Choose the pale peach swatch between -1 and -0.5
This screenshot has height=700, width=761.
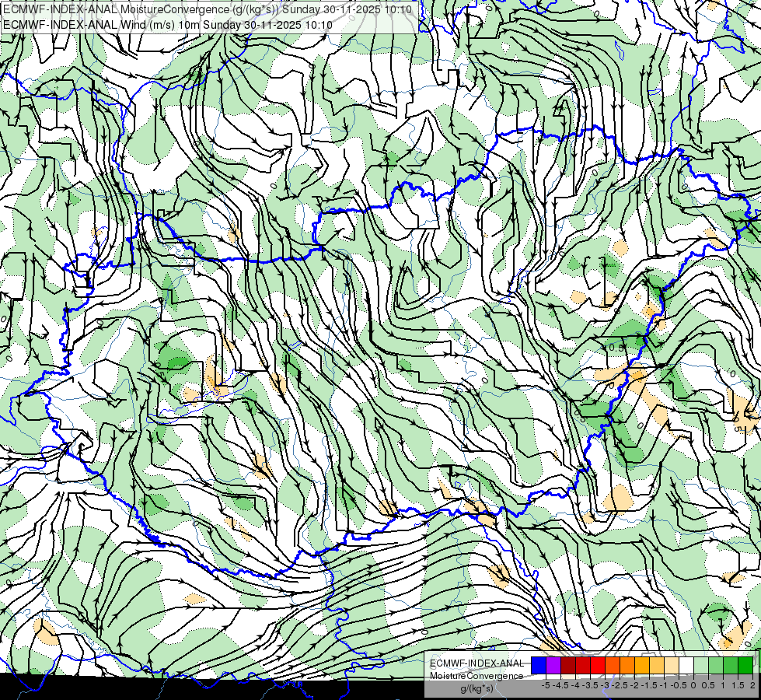[672, 666]
